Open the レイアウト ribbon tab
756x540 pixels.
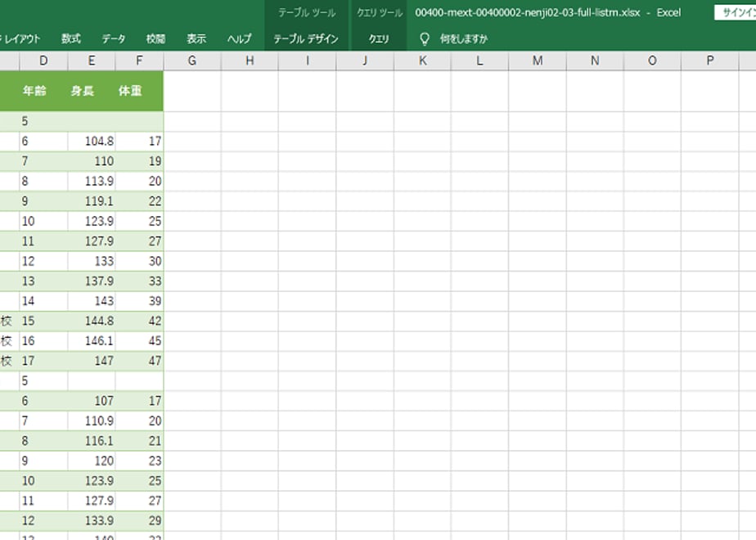pyautogui.click(x=20, y=39)
